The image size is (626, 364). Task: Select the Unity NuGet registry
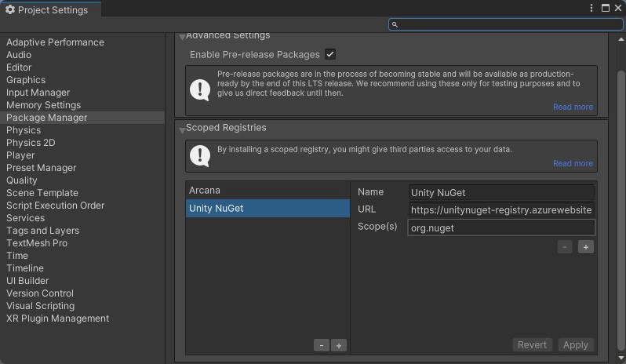pyautogui.click(x=268, y=209)
